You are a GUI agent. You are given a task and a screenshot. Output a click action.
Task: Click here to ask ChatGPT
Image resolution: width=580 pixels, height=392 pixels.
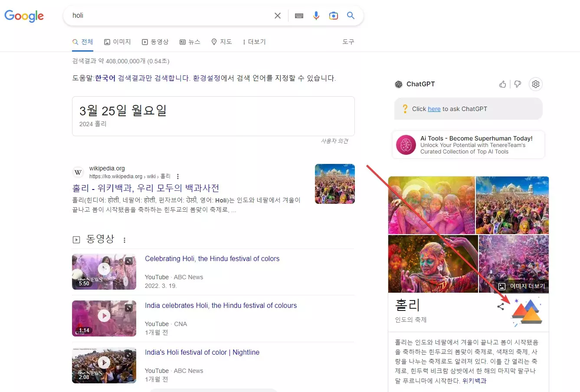pos(434,109)
